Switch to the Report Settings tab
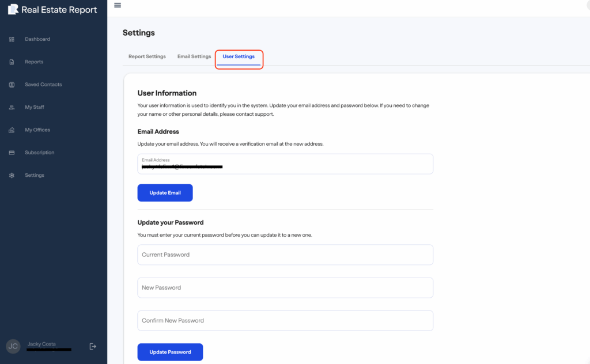The image size is (590, 364). pyautogui.click(x=146, y=56)
